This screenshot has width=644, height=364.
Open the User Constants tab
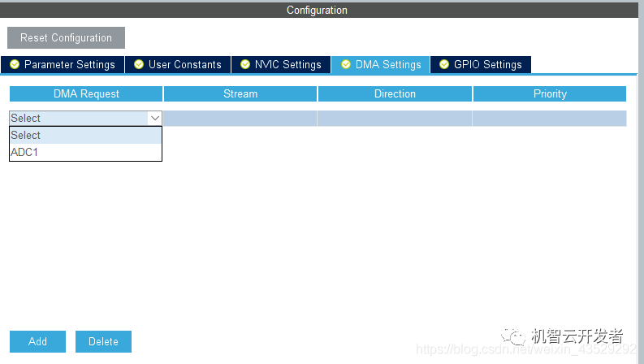pyautogui.click(x=178, y=64)
